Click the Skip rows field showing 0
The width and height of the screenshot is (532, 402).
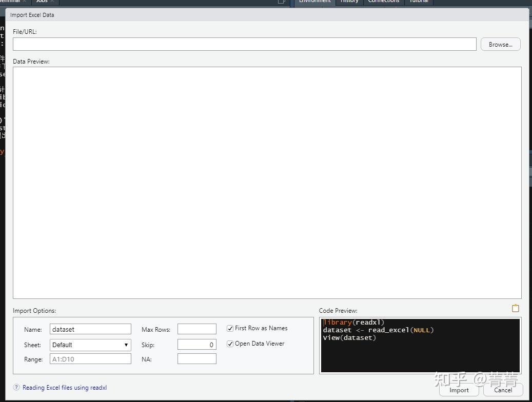(196, 344)
